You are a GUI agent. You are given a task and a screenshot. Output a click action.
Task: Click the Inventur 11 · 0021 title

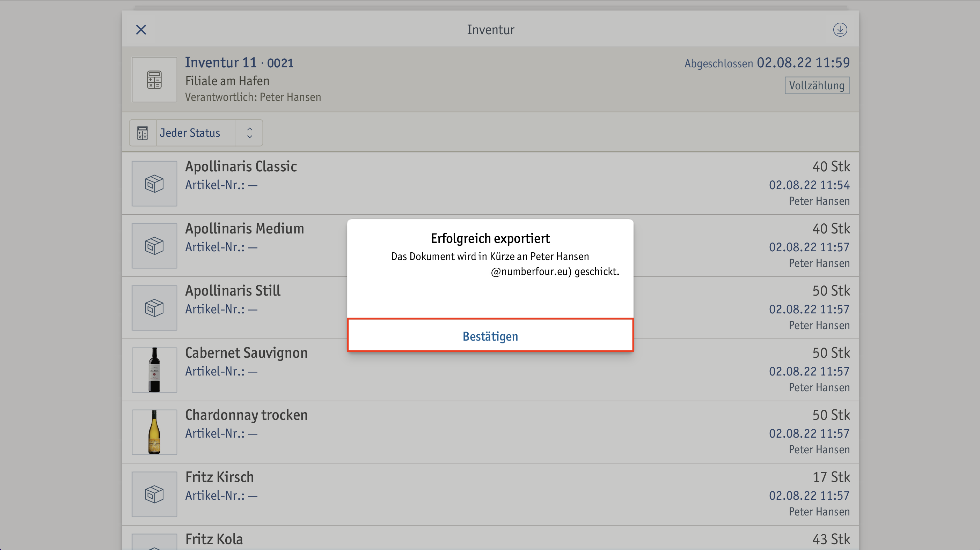click(239, 62)
